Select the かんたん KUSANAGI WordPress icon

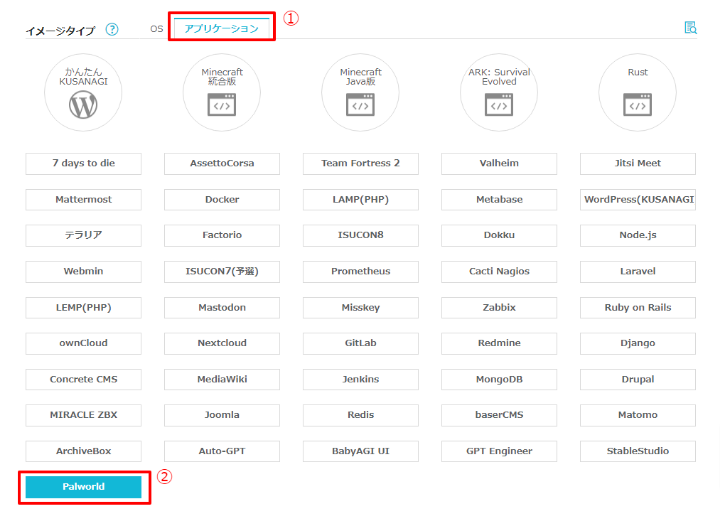coord(83,92)
